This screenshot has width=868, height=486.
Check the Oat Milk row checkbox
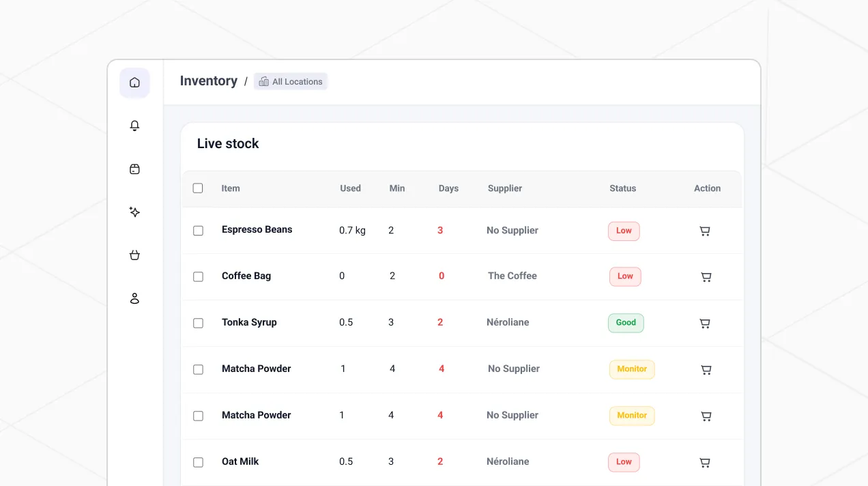click(x=198, y=462)
